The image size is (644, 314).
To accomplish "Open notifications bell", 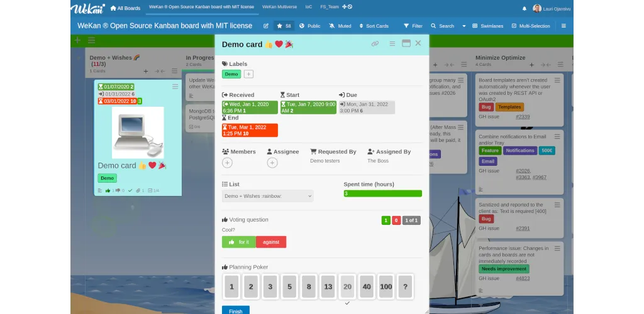I will click(525, 8).
